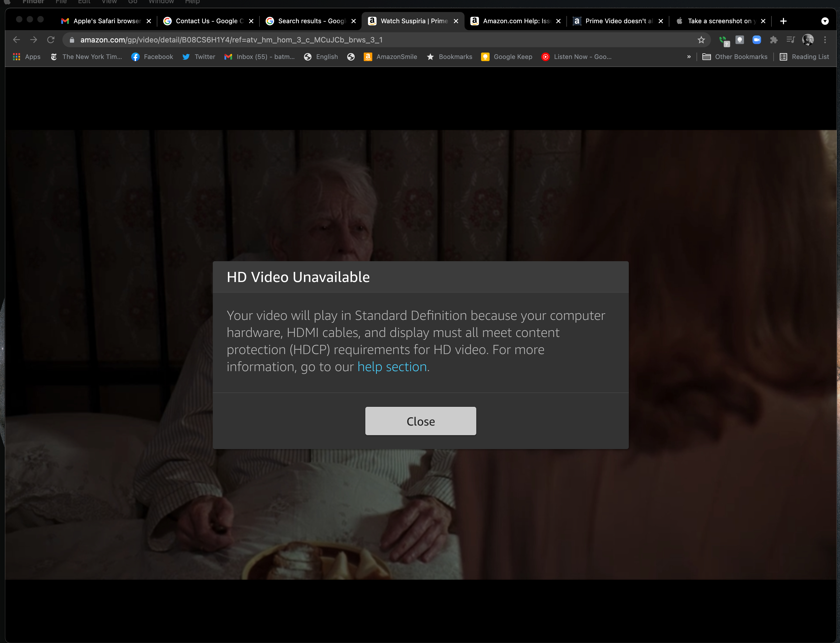Open the help section link

pos(392,367)
